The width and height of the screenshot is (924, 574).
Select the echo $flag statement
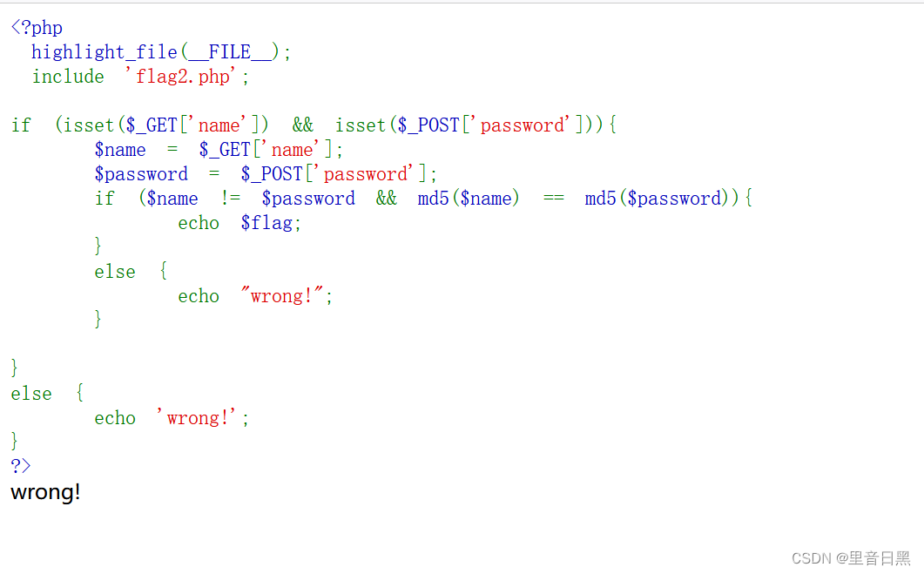coord(238,222)
